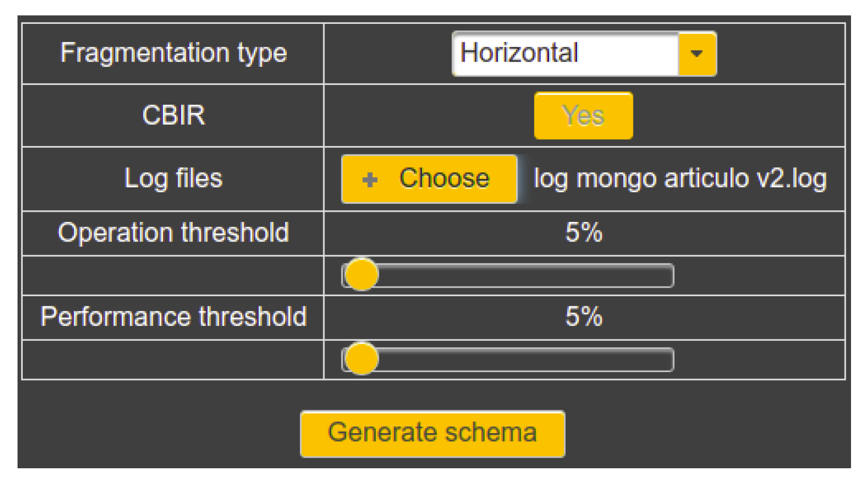Click the Horizontal text in selector
This screenshot has width=868, height=481.
point(519,53)
